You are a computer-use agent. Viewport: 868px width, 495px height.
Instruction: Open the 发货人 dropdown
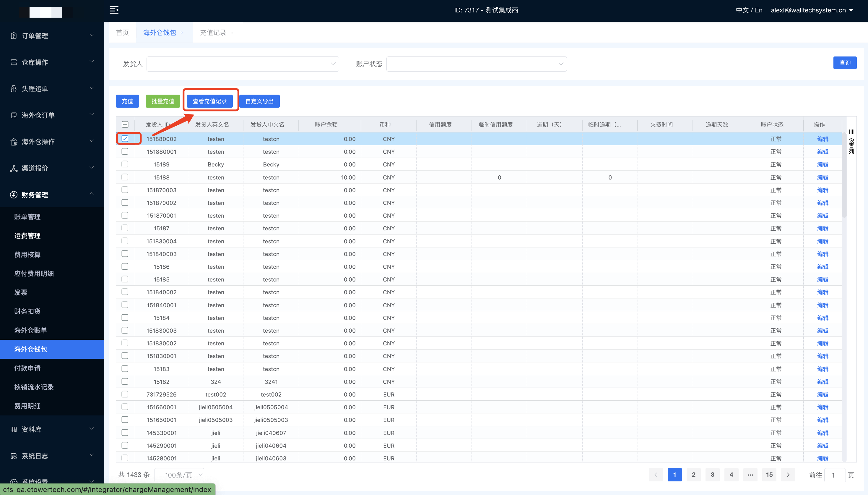(243, 64)
